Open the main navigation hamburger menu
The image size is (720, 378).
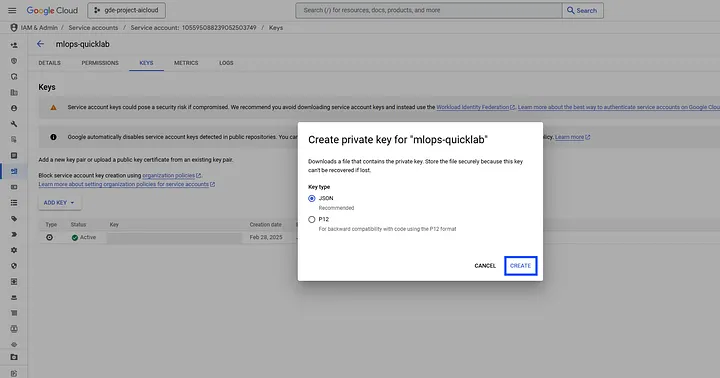pyautogui.click(x=12, y=10)
